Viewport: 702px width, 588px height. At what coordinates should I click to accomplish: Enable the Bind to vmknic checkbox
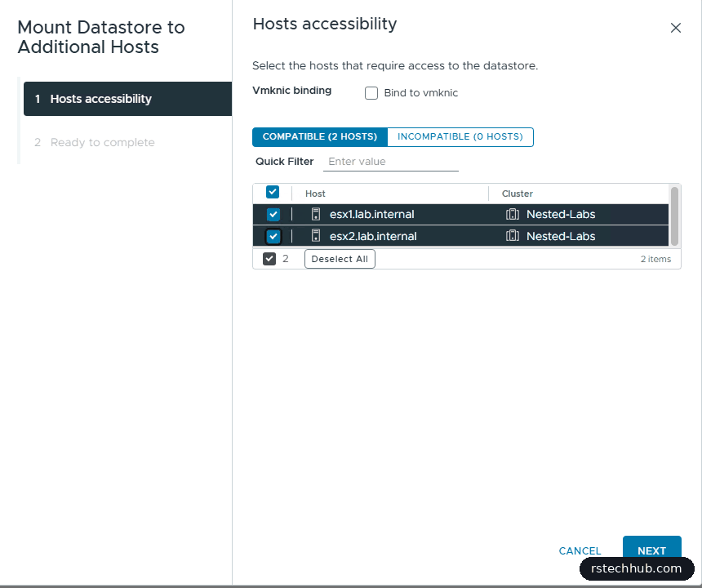[371, 93]
